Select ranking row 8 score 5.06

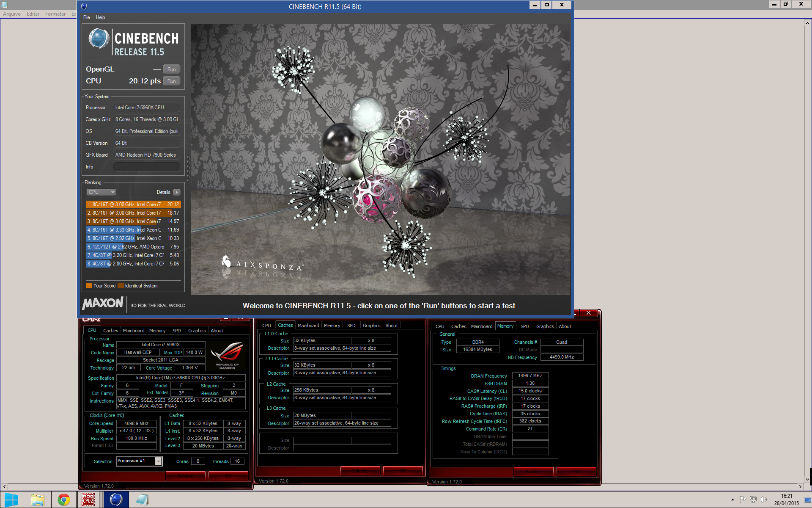(x=133, y=264)
